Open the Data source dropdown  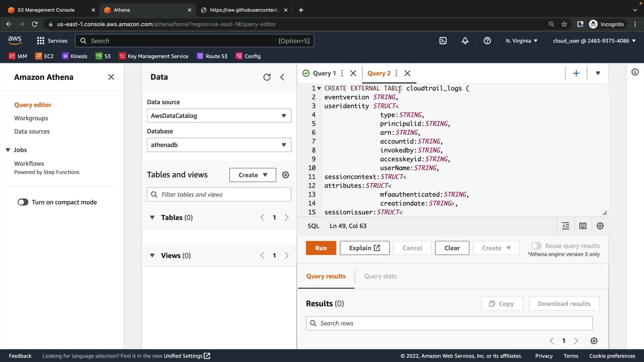219,116
